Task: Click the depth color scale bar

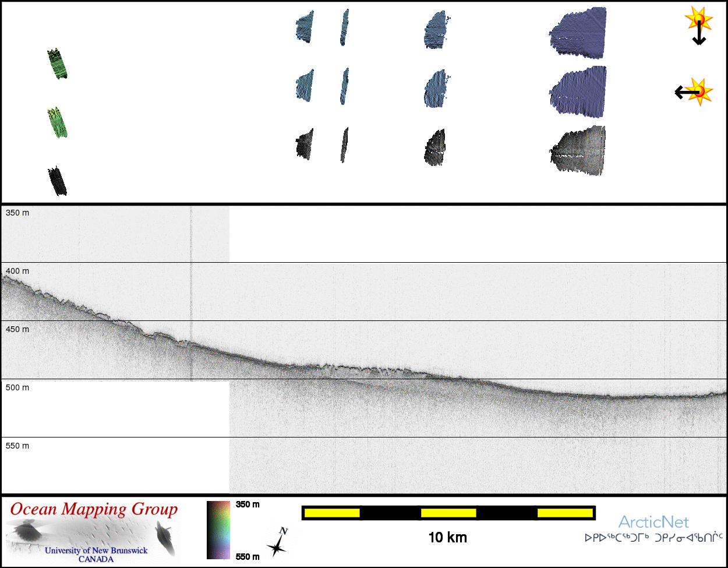Action: [x=218, y=530]
